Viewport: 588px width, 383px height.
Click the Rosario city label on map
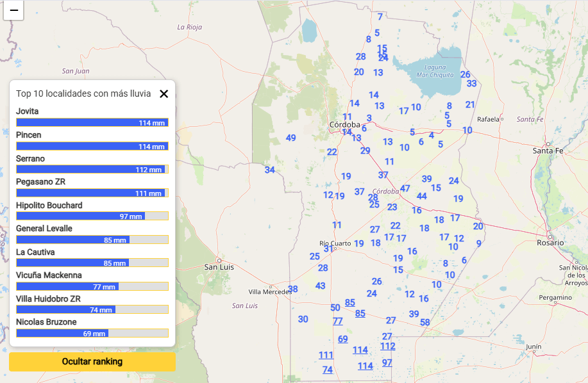tap(550, 243)
